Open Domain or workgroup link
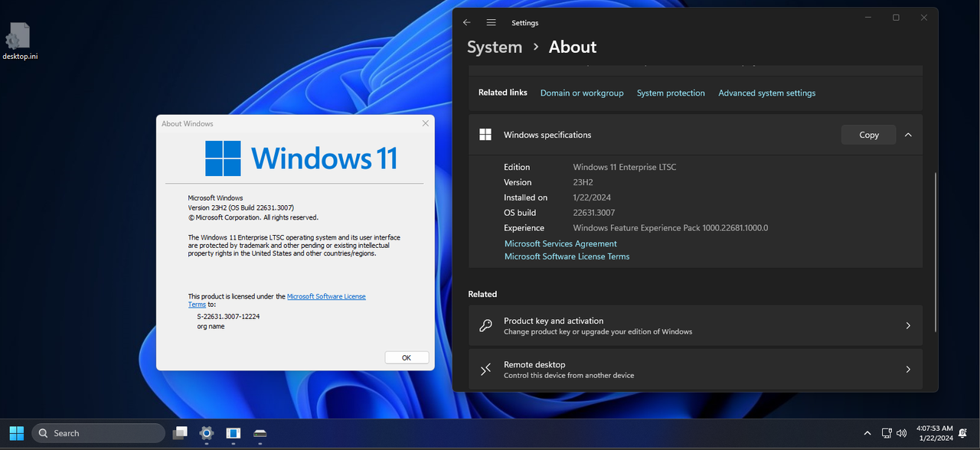Screen dimensions: 980x450 [x=582, y=93]
